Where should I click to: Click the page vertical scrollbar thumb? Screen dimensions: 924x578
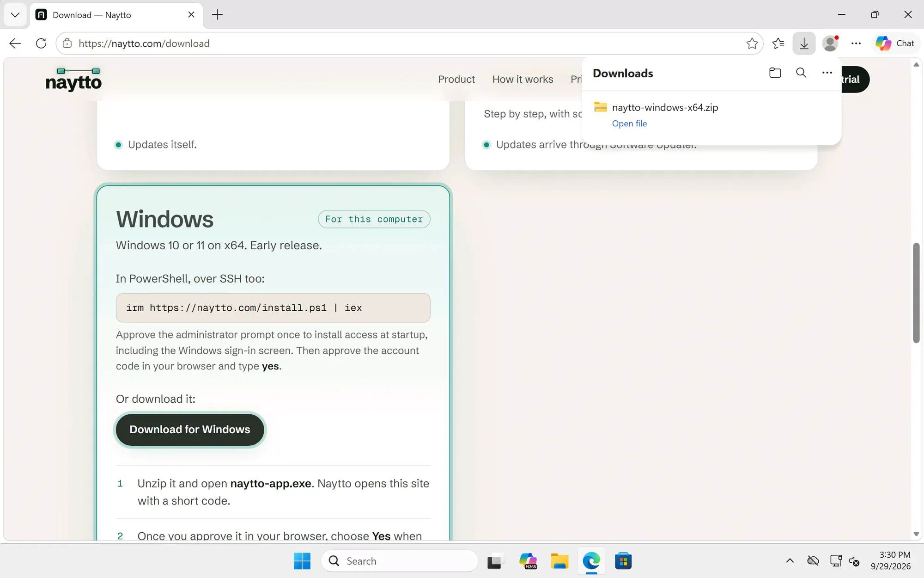pos(916,293)
